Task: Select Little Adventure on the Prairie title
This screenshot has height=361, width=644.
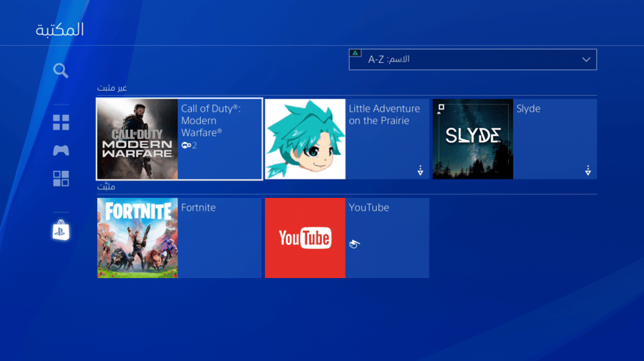Action: point(384,114)
